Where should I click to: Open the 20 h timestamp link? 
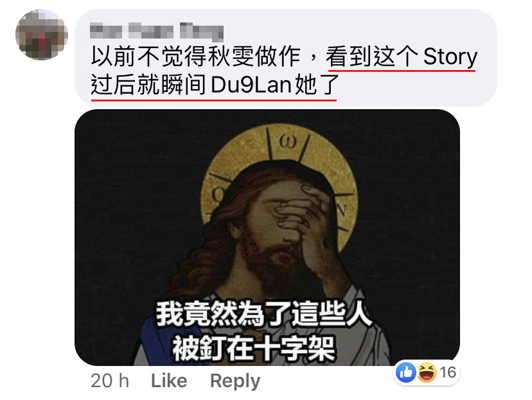click(x=110, y=381)
